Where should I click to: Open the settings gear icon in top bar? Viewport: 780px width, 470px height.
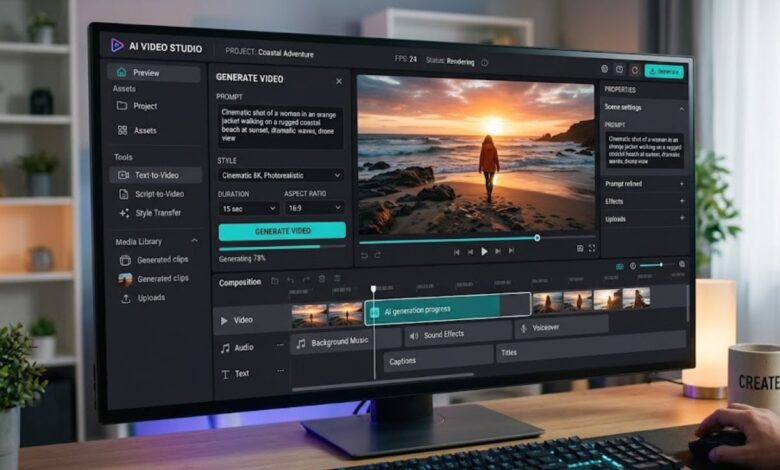point(605,69)
